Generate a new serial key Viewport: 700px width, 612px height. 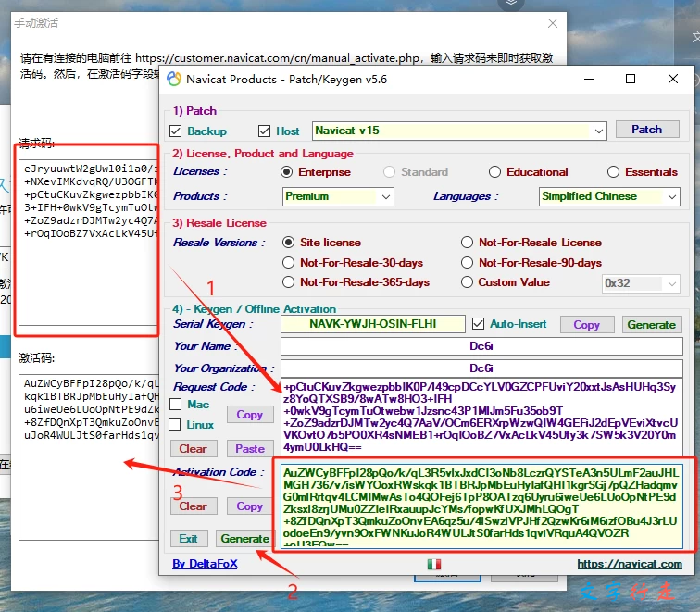[x=652, y=325]
